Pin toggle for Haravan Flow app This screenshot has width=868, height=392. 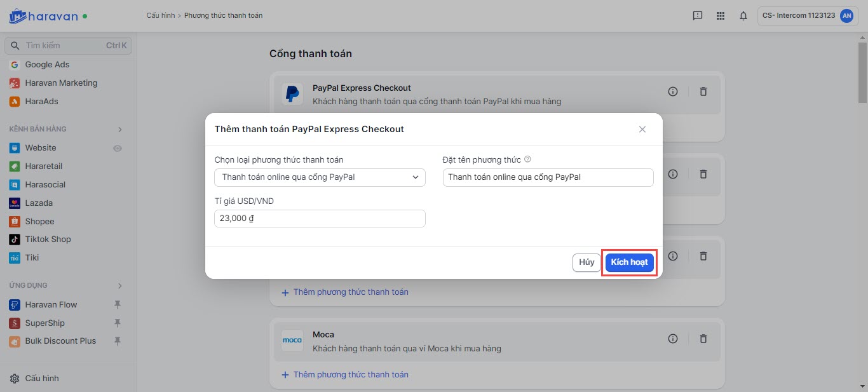coord(118,305)
